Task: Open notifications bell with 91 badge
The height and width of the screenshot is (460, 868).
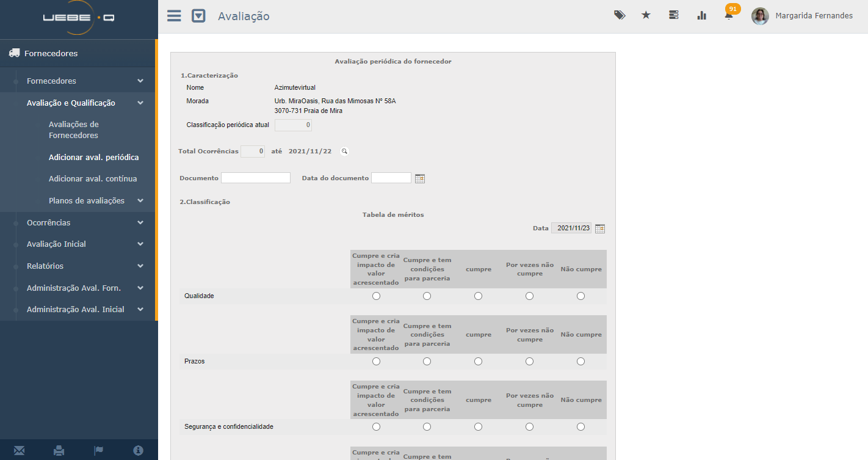Action: [728, 15]
